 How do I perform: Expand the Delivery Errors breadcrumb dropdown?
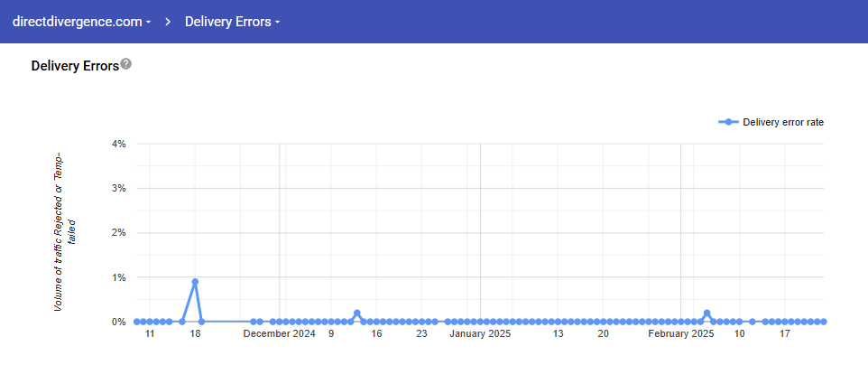pos(232,22)
